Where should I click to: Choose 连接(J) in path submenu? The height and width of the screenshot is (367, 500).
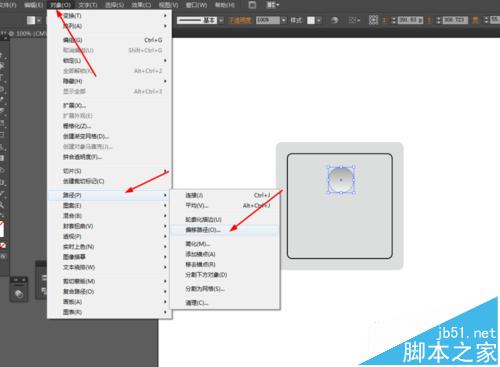225,195
